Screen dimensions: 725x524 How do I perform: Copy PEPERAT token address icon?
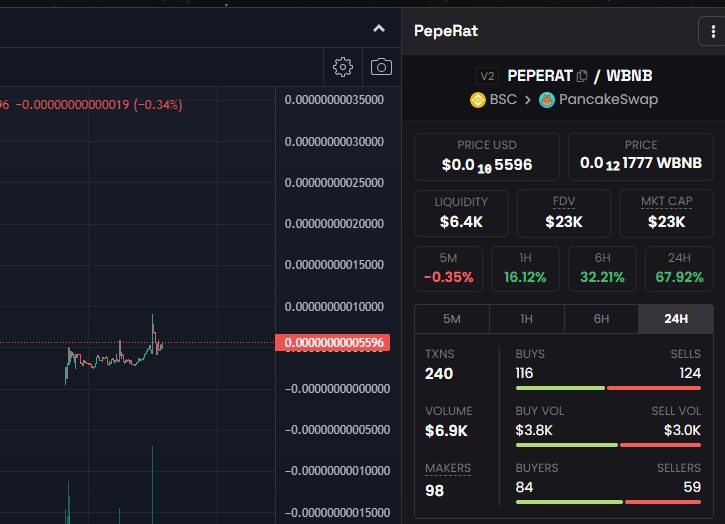click(582, 76)
